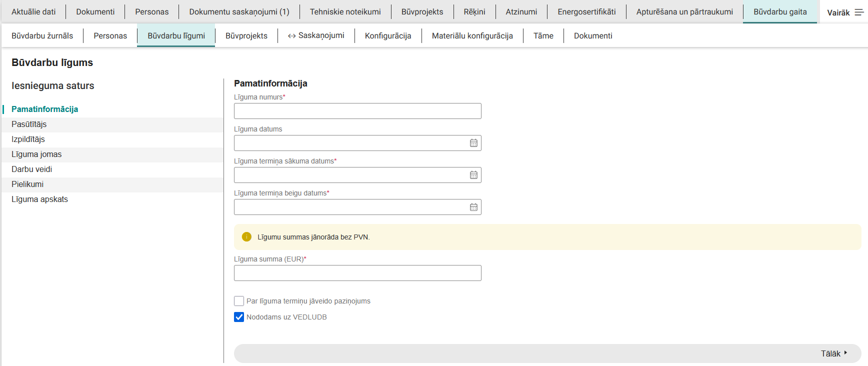
Task: Switch to Atzinumi tab
Action: [x=521, y=11]
